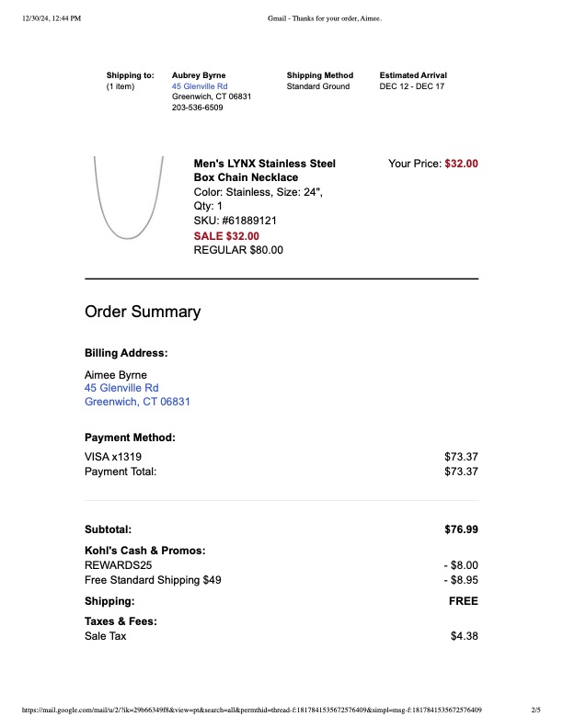
Task: Click the billing 45 Glenville Rd link
Action: 121,388
